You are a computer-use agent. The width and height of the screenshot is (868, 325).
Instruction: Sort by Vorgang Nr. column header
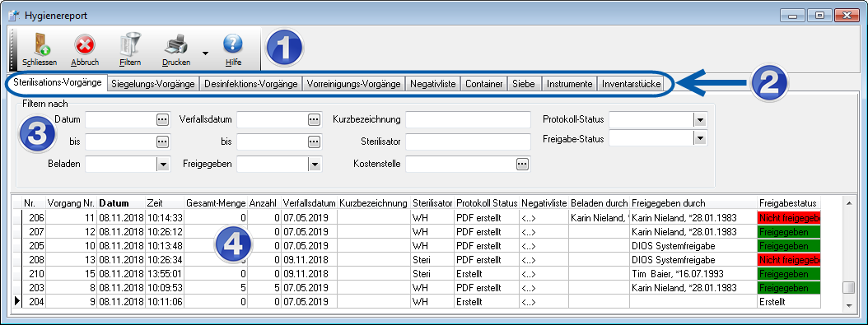point(72,203)
